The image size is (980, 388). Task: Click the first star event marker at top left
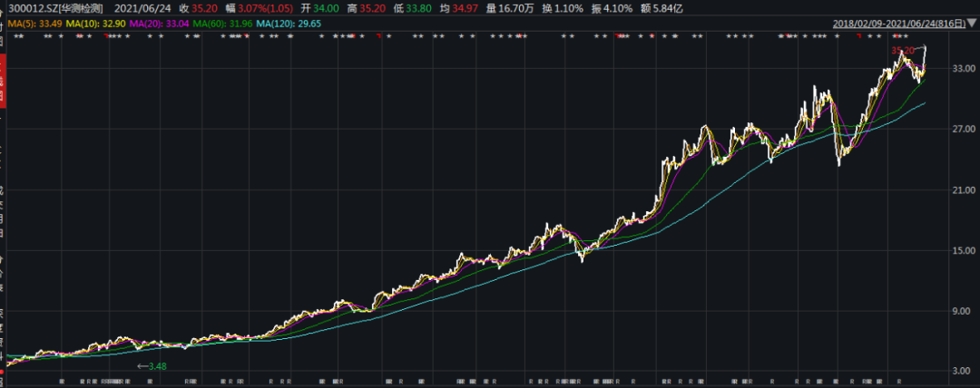pos(17,37)
